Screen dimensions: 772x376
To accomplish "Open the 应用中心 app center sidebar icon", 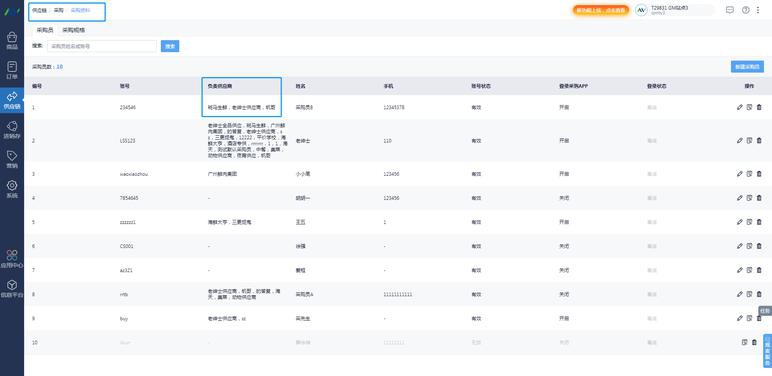I will 12,259.
